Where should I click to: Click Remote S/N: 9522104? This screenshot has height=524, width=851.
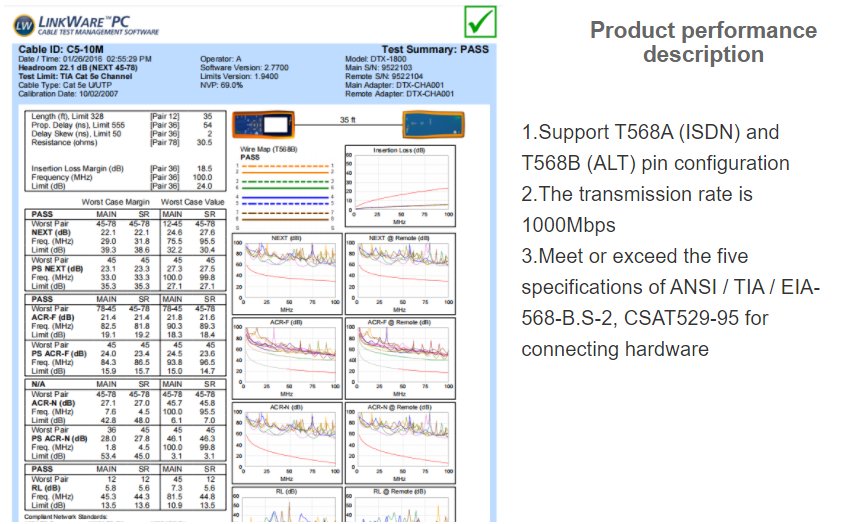point(384,77)
